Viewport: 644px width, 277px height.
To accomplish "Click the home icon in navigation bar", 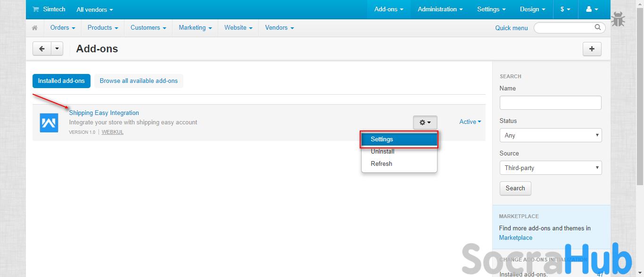I will tap(34, 28).
